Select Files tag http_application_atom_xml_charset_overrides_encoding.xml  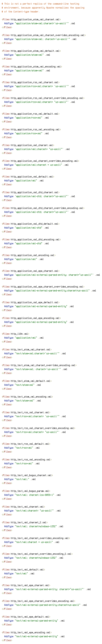point(44,35)
